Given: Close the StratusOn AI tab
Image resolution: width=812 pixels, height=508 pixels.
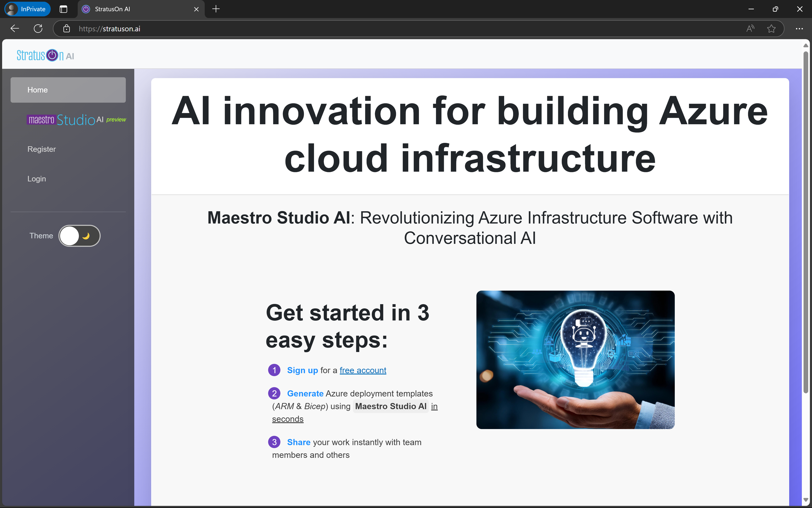Looking at the screenshot, I should click(197, 9).
